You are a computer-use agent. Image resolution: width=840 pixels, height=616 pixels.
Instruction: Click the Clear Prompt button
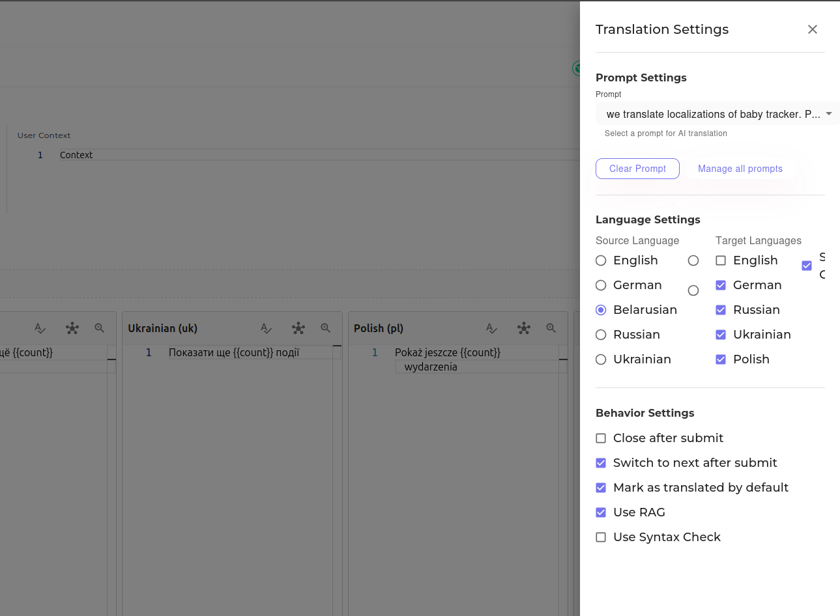click(637, 169)
